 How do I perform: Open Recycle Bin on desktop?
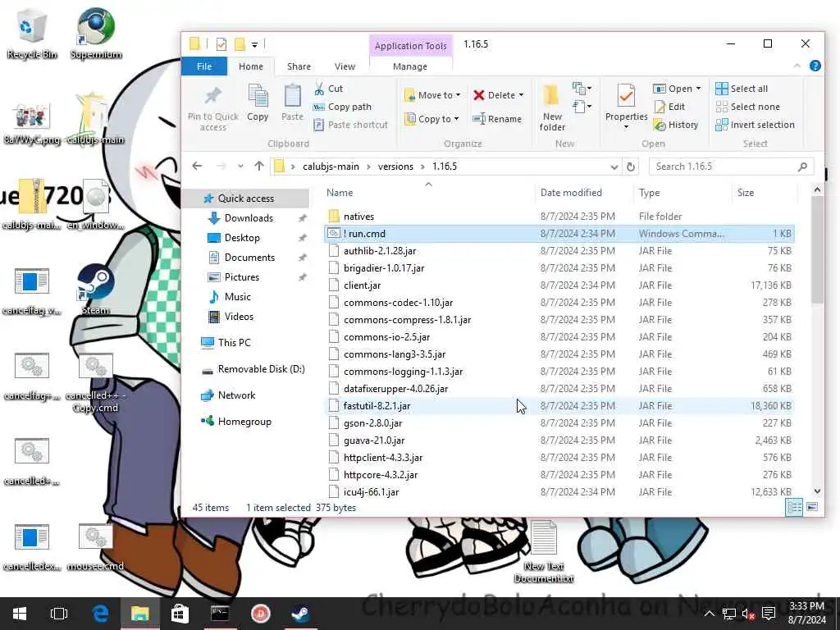coord(32,33)
